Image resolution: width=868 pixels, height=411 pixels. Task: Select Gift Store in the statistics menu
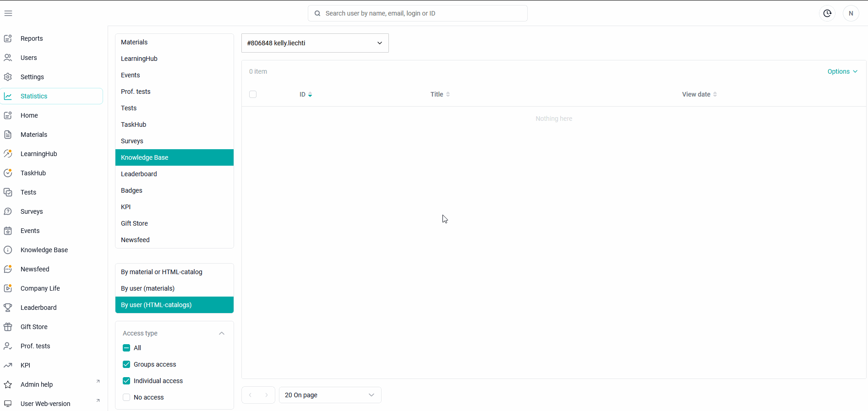click(175, 223)
